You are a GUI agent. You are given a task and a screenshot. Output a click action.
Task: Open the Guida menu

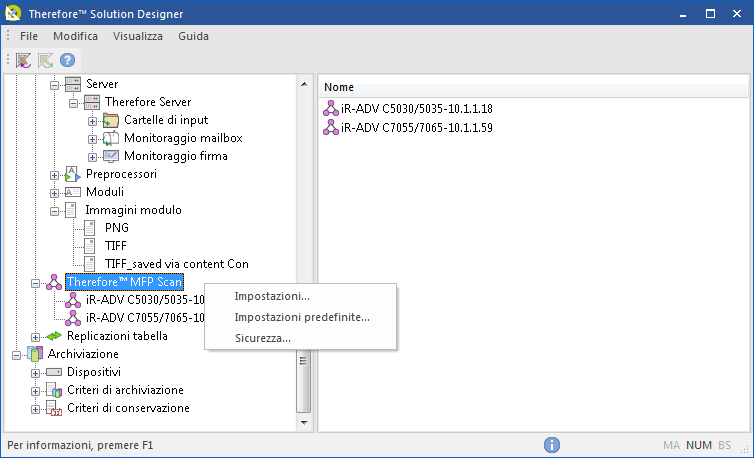coord(194,36)
